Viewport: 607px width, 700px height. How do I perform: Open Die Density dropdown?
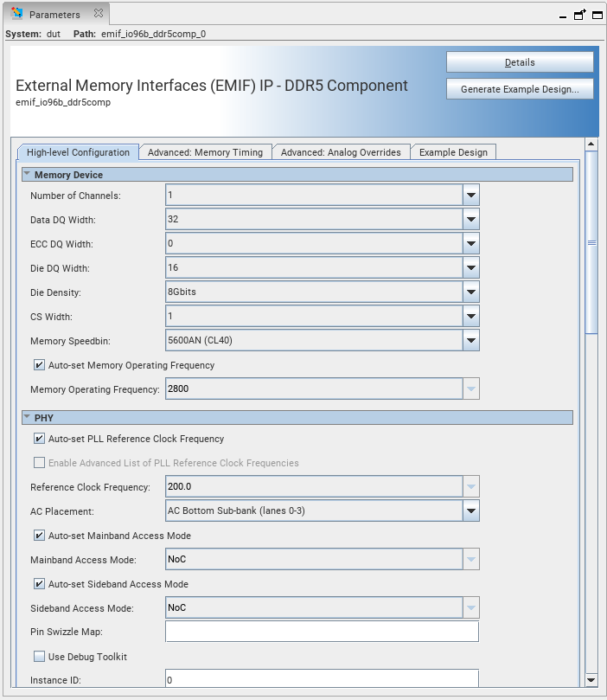471,292
